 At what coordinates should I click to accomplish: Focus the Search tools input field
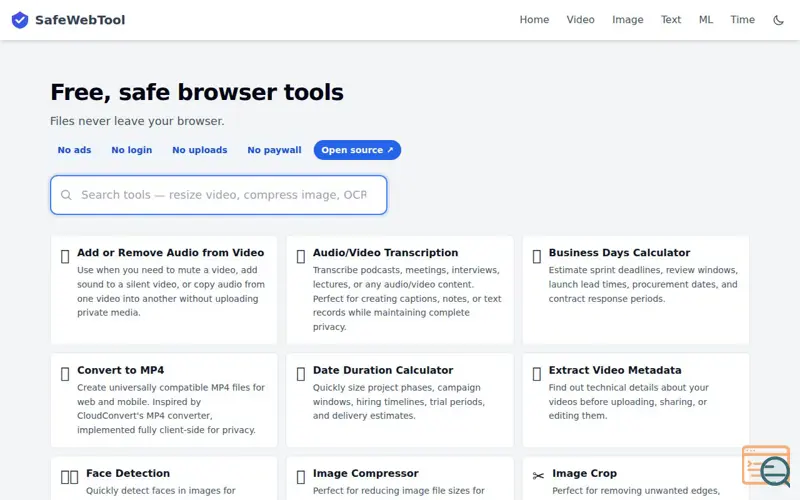218,195
